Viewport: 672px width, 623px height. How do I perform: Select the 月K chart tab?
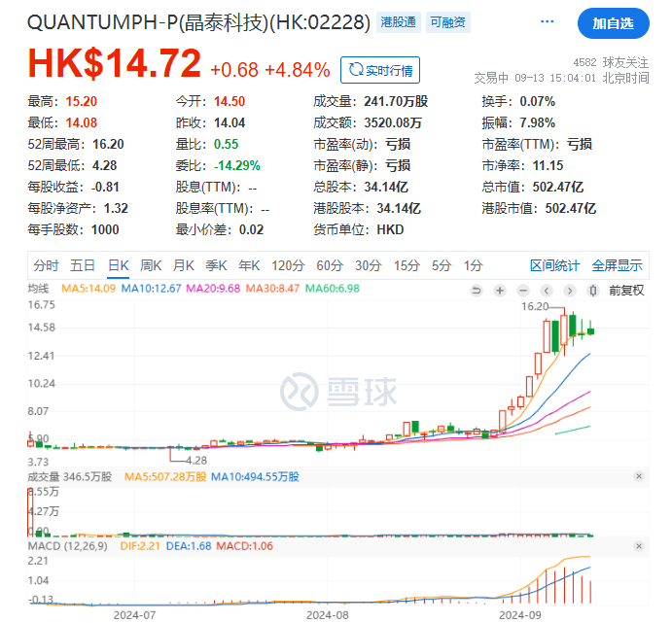point(184,265)
